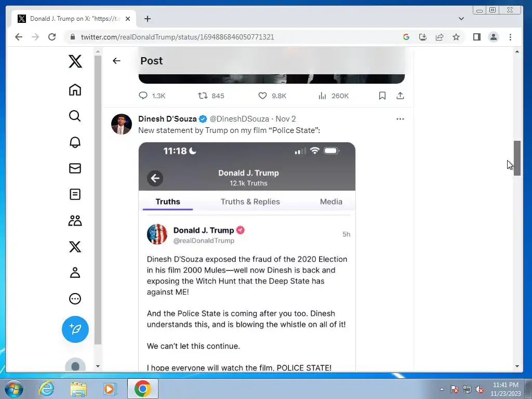Open Notifications bell icon
This screenshot has width=532, height=399.
pos(75,142)
